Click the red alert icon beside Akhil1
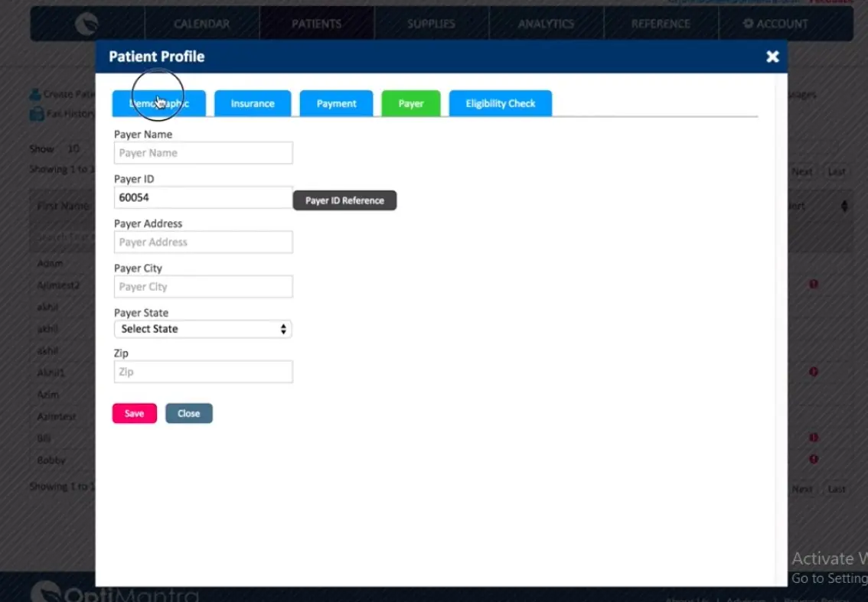 tap(813, 373)
